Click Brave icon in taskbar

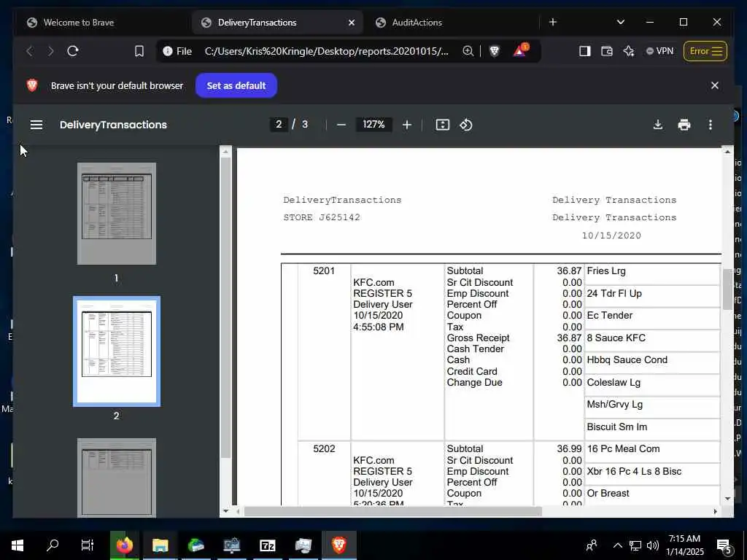[338, 545]
